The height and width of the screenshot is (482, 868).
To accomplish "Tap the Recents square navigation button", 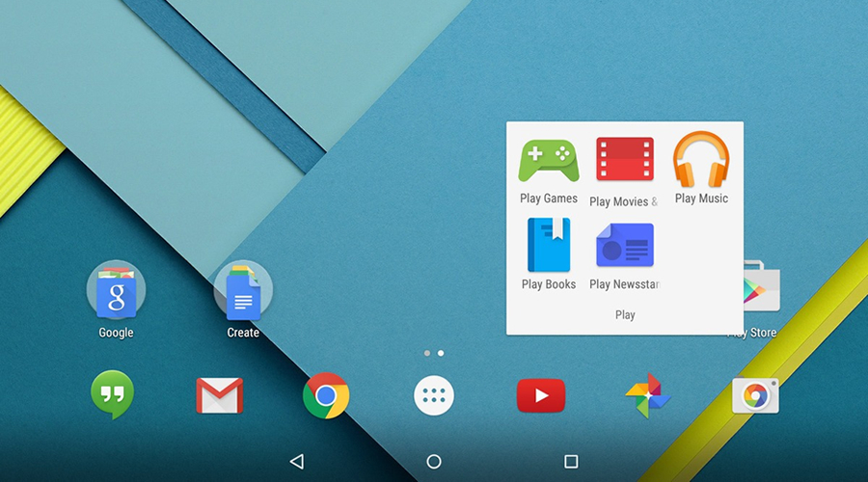I will (571, 462).
